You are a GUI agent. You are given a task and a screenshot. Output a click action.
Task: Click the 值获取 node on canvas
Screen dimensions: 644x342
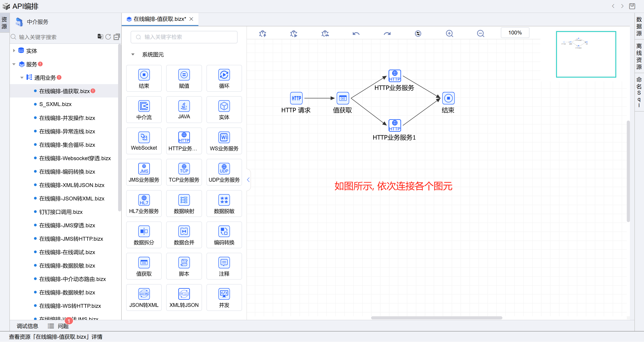(342, 98)
